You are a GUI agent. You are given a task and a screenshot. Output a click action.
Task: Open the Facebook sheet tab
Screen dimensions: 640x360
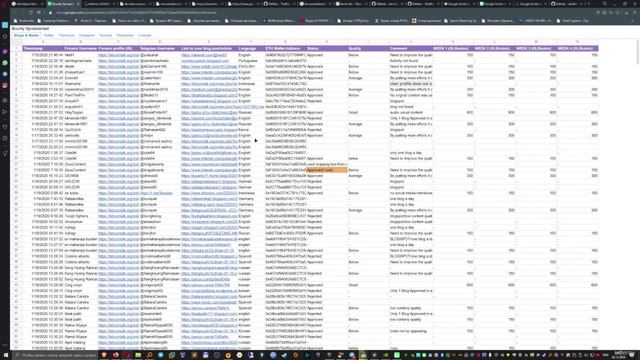[x=67, y=36]
